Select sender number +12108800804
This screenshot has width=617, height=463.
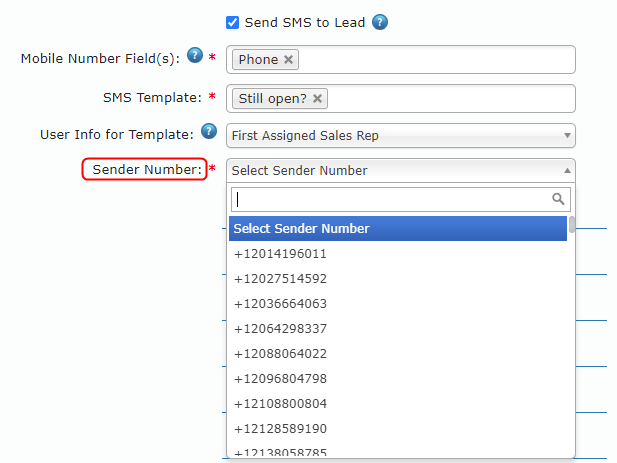click(x=398, y=404)
